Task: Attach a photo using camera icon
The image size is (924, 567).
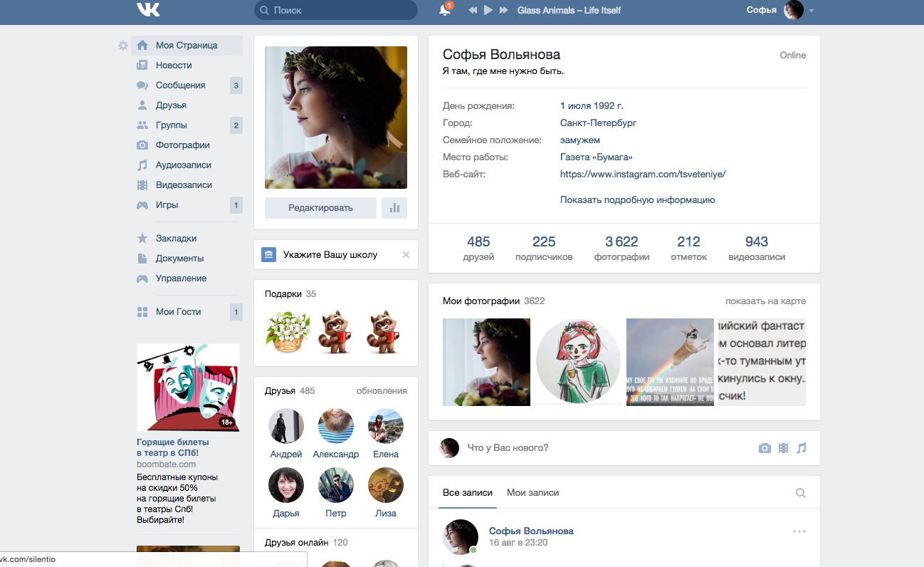Action: pos(765,448)
